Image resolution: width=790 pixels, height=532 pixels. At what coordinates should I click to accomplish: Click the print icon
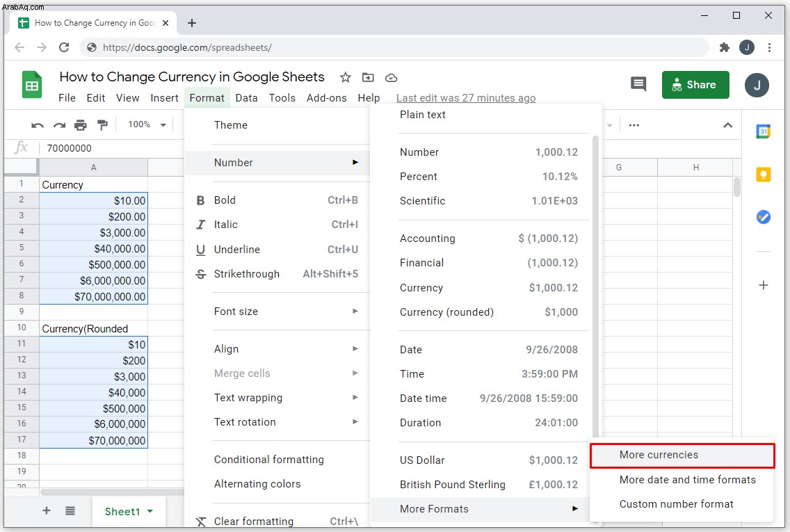[x=81, y=125]
